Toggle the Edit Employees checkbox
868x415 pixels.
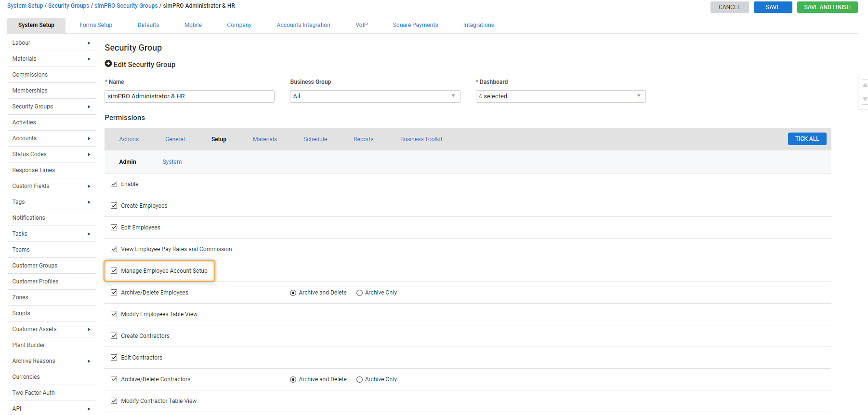point(114,228)
